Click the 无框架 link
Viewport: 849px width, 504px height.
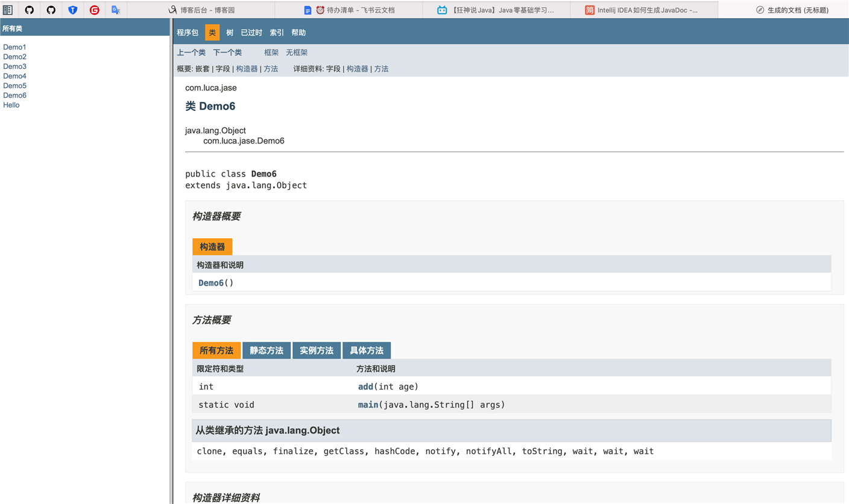(297, 52)
